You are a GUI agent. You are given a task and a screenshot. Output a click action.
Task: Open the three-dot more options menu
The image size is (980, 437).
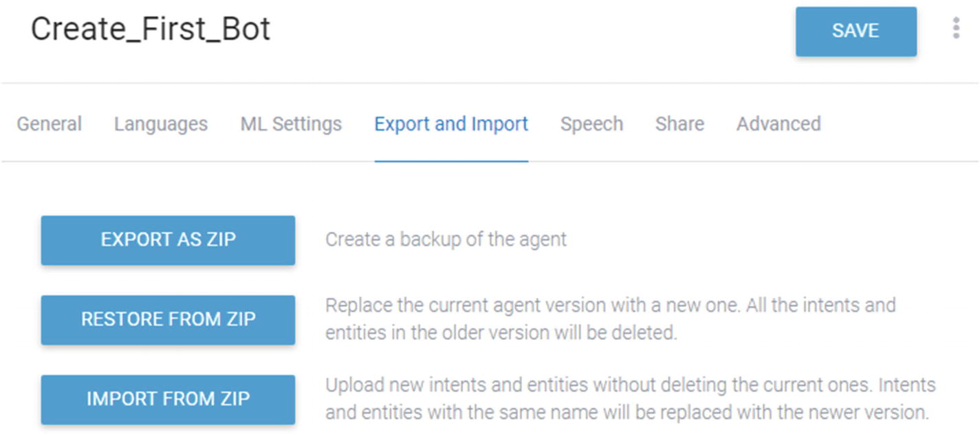pyautogui.click(x=956, y=28)
